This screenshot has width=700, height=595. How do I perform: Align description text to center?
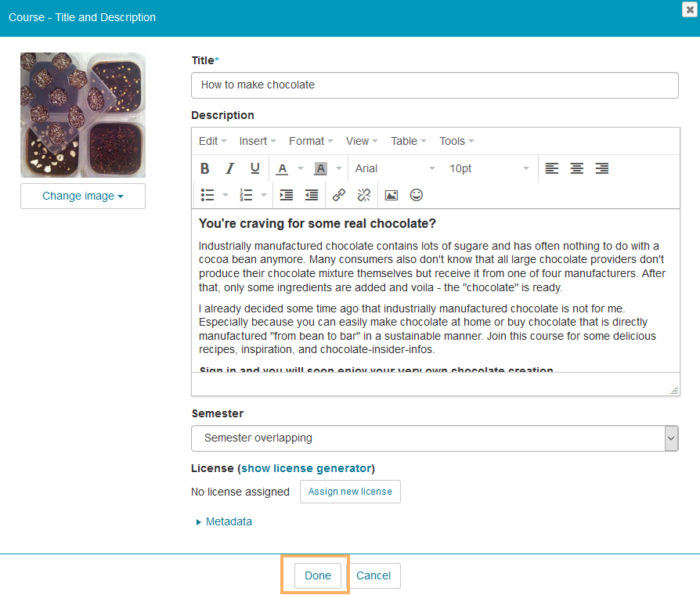click(577, 168)
